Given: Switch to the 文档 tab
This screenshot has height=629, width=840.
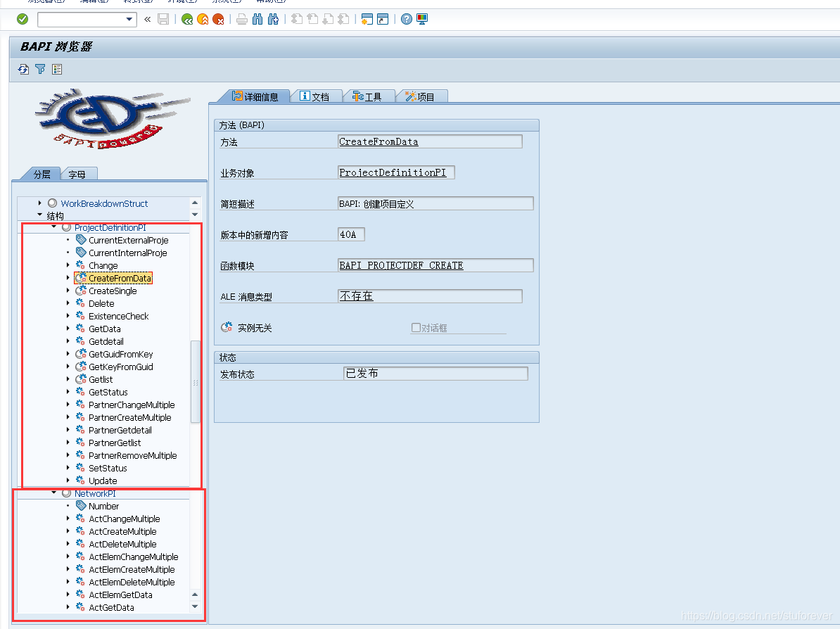Looking at the screenshot, I should (314, 96).
